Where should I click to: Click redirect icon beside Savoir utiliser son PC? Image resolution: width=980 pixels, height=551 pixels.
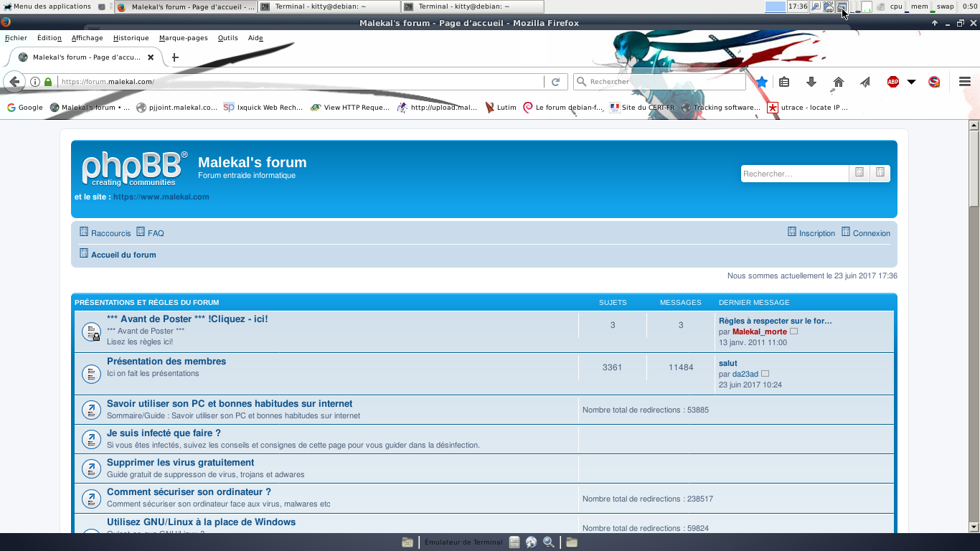(x=91, y=410)
